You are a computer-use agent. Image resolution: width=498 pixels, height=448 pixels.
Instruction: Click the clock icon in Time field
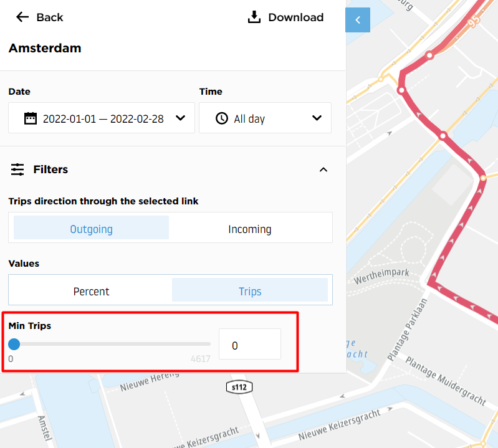tap(222, 118)
